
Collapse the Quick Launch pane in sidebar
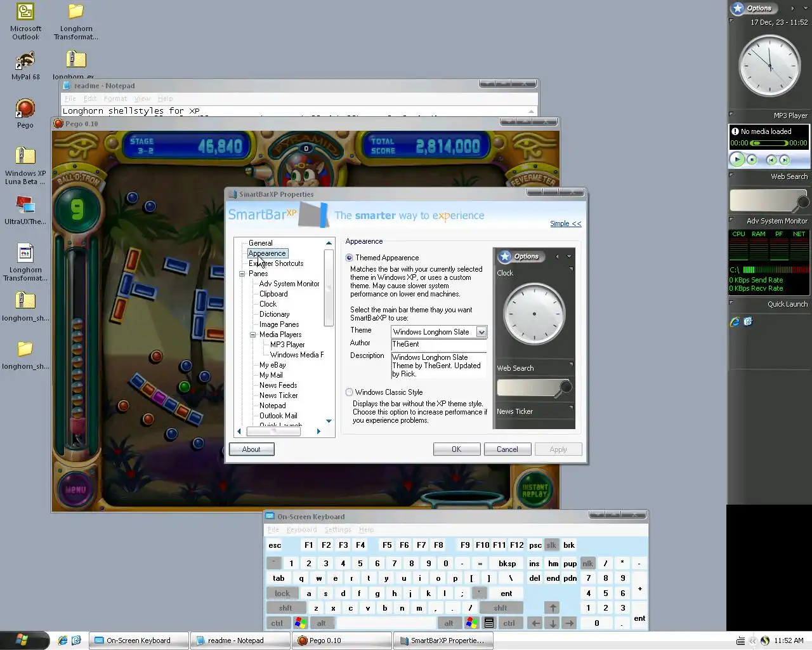pyautogui.click(x=731, y=303)
